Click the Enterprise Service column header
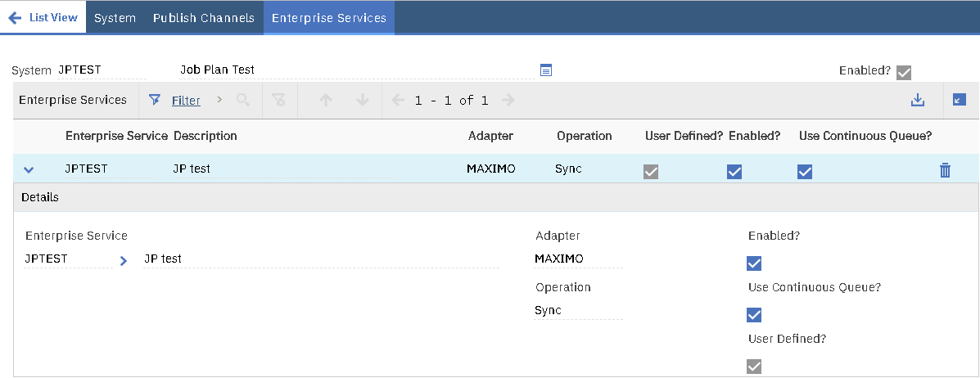The height and width of the screenshot is (378, 980). [116, 136]
